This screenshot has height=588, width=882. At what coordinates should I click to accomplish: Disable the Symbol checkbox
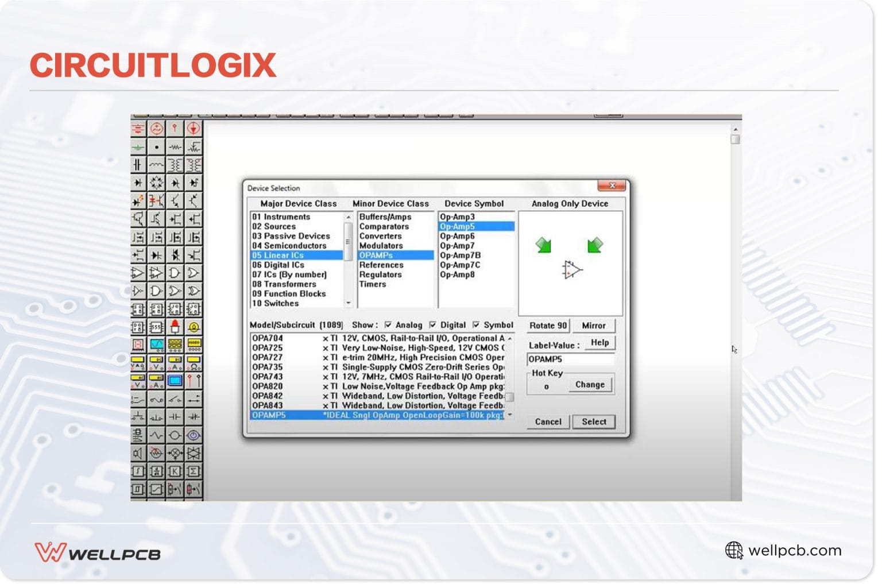[x=475, y=325]
